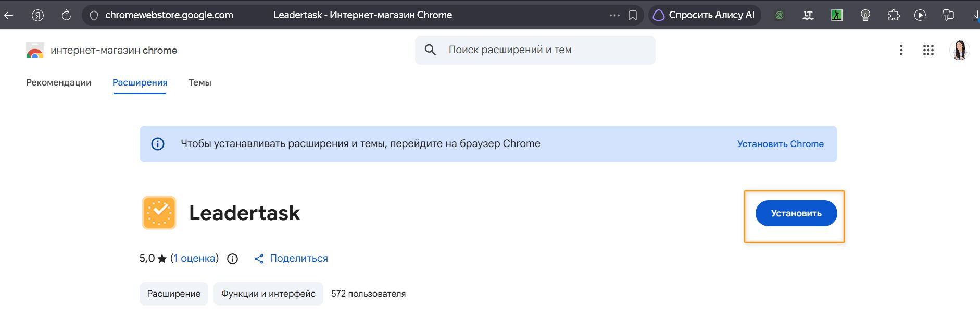
Task: Click the Расширение category chip
Action: (174, 294)
